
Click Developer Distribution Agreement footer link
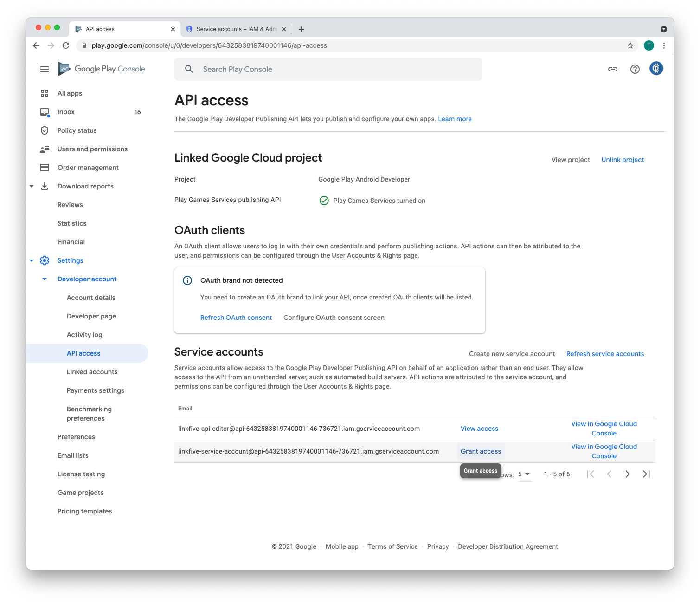point(508,546)
